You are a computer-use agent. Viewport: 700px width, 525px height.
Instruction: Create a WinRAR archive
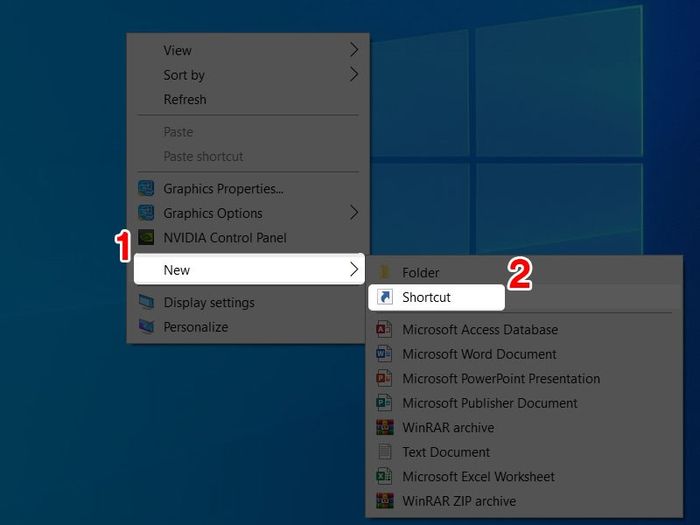pyautogui.click(x=524, y=427)
